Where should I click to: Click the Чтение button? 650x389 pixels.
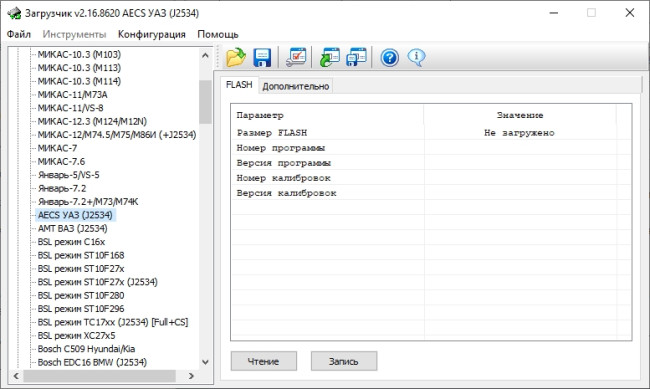(264, 361)
